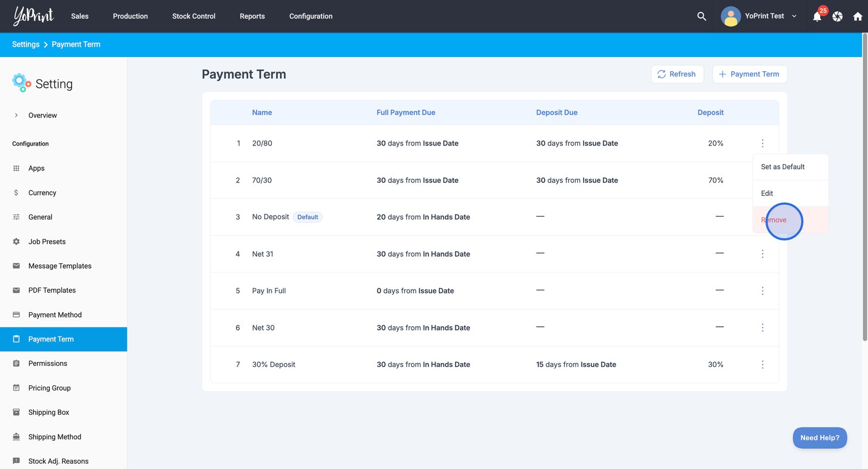Open the Stock Control top menu
Image resolution: width=868 pixels, height=469 pixels.
point(194,16)
